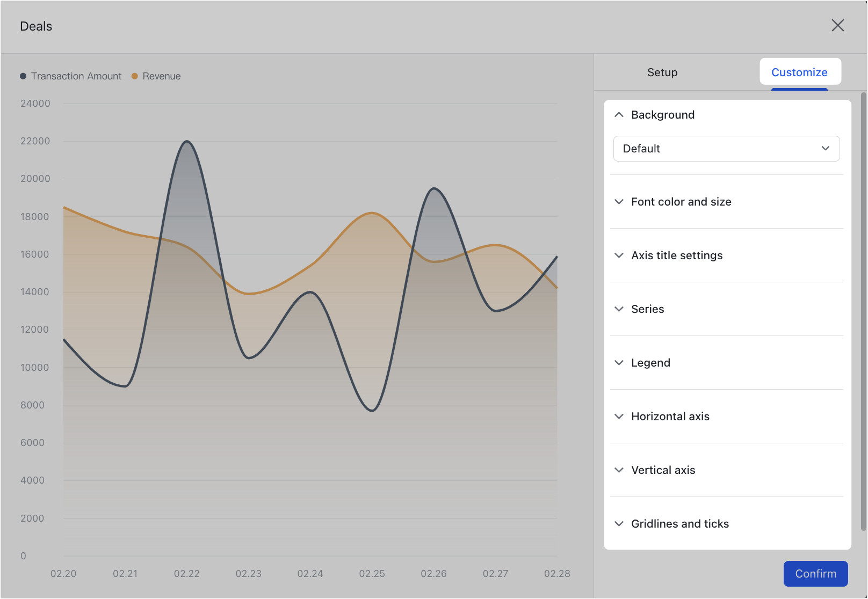Expand Gridlines and ticks section
Viewport: 868px width, 599px height.
pos(727,524)
